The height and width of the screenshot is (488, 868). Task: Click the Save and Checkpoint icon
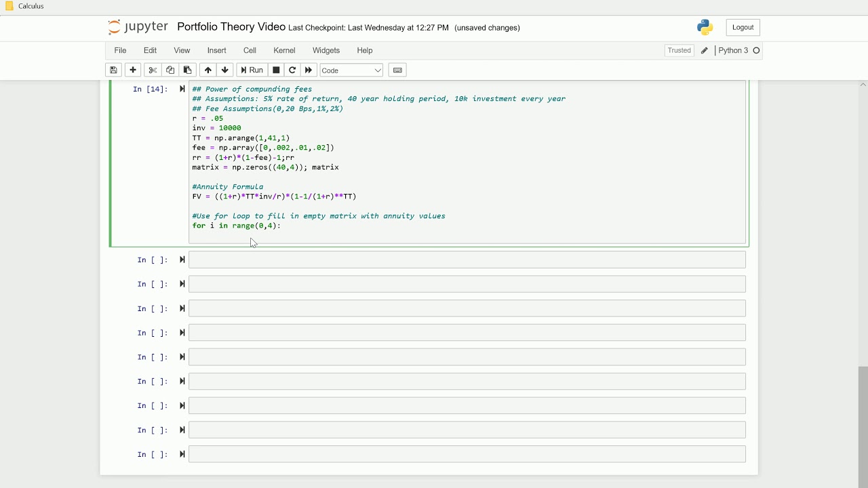[x=114, y=70]
